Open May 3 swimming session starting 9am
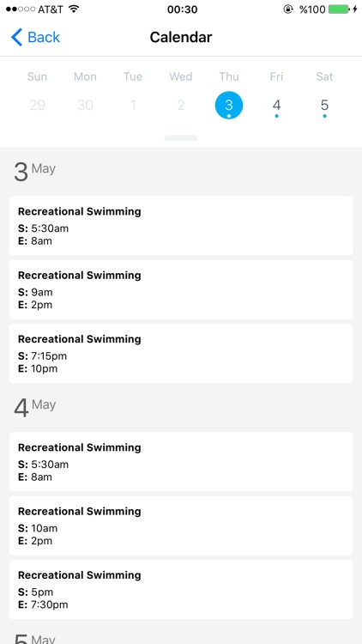This screenshot has width=362, height=644. click(x=181, y=289)
